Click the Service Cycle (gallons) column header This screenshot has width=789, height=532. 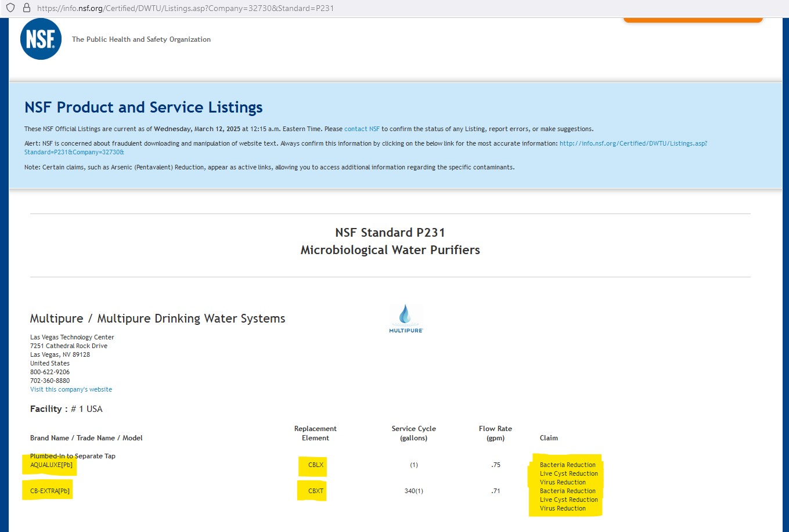[414, 433]
